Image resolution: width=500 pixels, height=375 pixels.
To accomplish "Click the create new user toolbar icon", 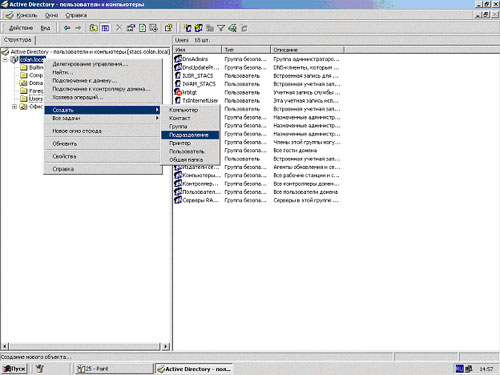I will pyautogui.click(x=188, y=28).
